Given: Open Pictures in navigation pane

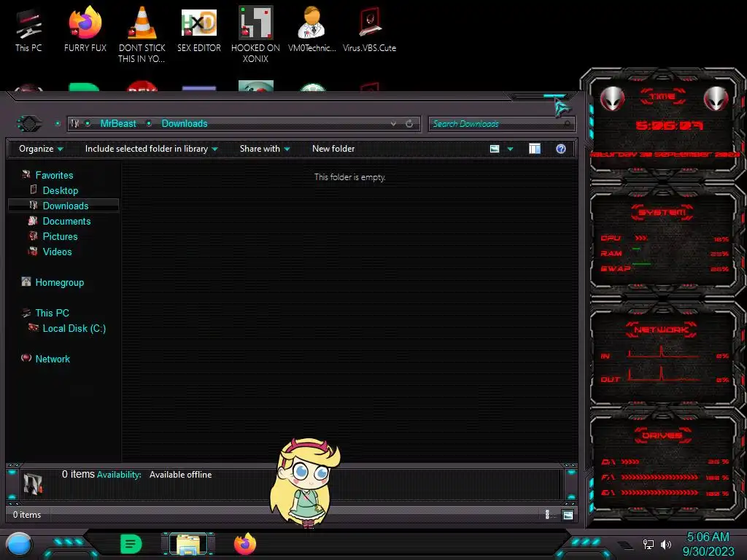Looking at the screenshot, I should click(x=60, y=236).
